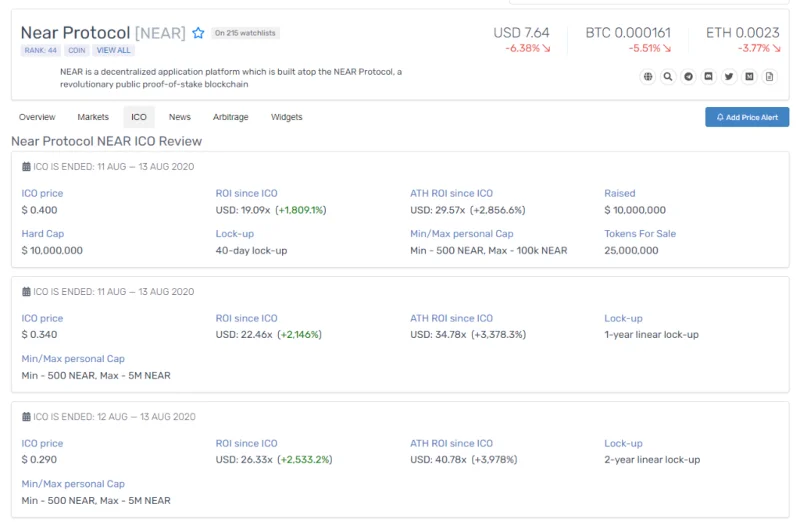
Task: Click the Near Protocol title
Action: (x=76, y=33)
